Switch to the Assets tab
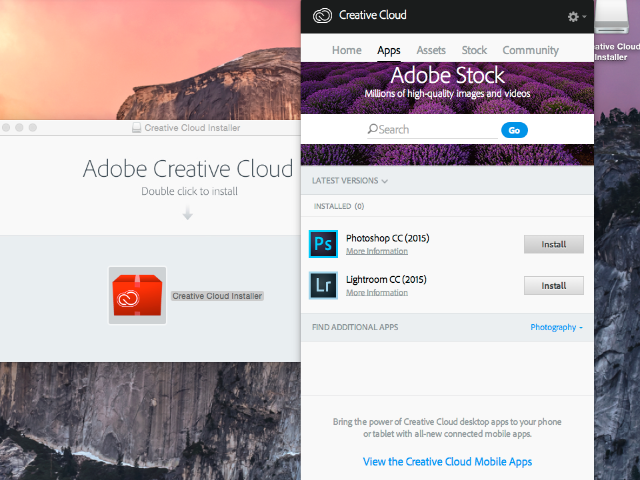The width and height of the screenshot is (640, 480). tap(431, 50)
